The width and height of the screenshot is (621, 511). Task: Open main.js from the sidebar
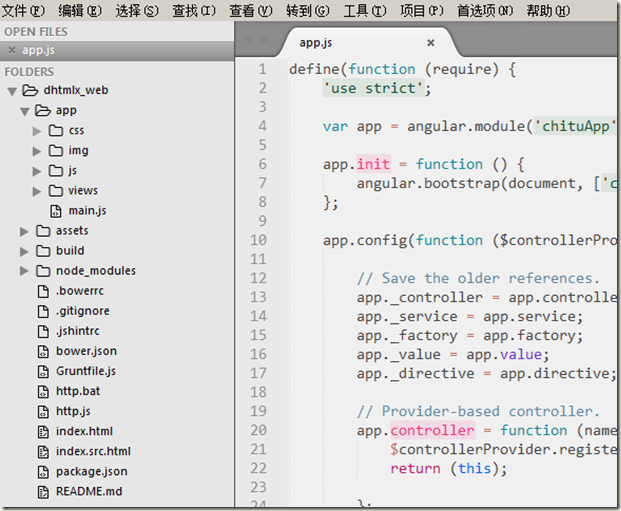point(88,211)
